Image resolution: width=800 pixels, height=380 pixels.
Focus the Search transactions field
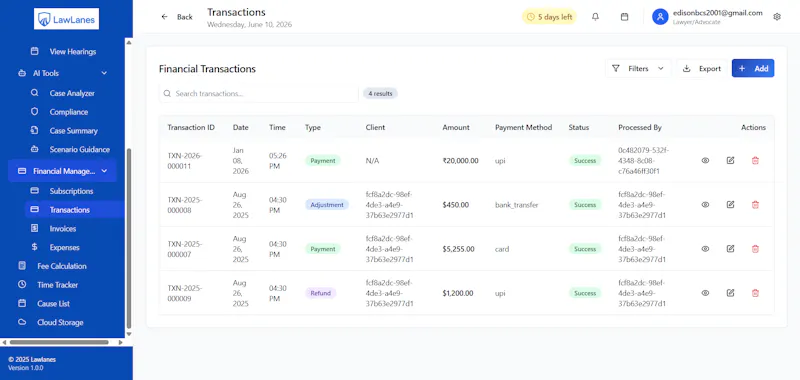[259, 94]
